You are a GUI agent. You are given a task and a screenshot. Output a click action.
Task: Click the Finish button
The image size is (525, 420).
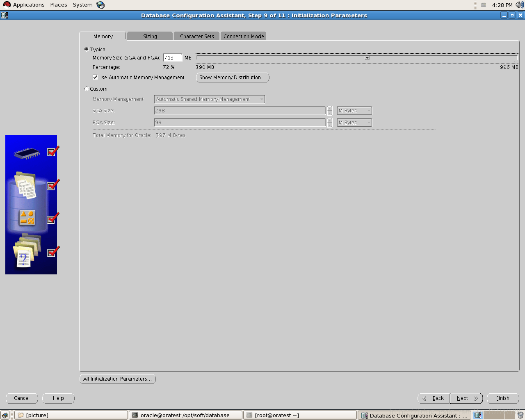tap(503, 398)
